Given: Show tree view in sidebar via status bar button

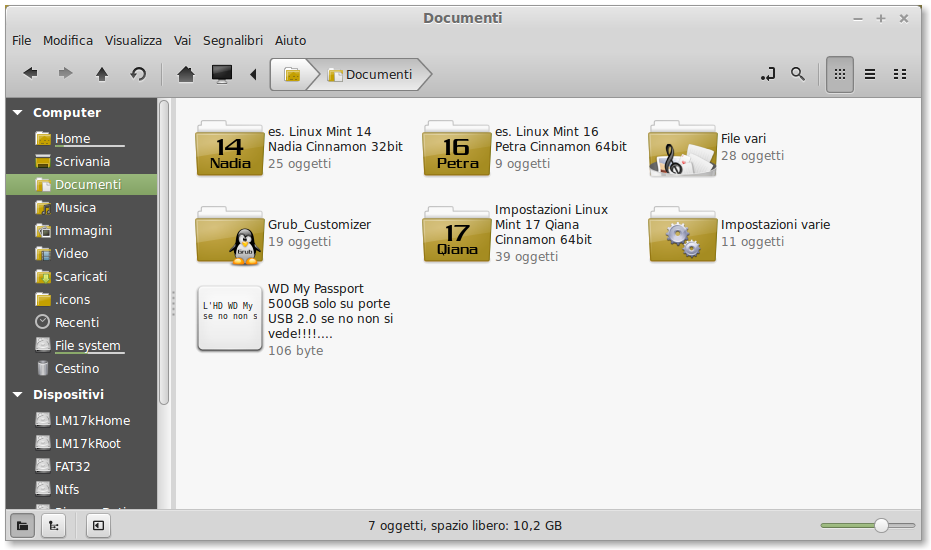Looking at the screenshot, I should click(53, 526).
